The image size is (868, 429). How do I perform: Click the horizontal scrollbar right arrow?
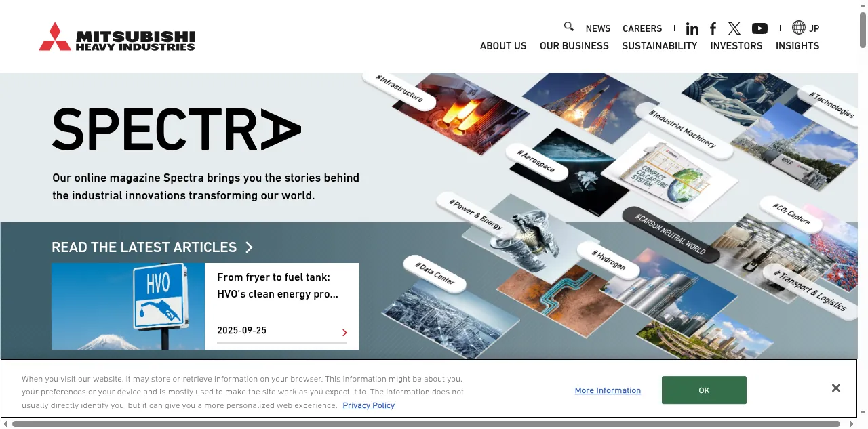click(852, 424)
